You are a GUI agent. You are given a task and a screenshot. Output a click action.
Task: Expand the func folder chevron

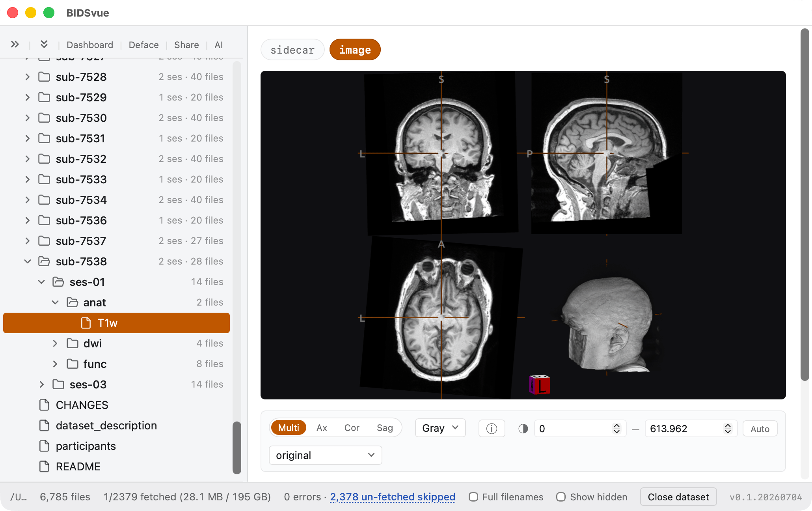pyautogui.click(x=55, y=364)
